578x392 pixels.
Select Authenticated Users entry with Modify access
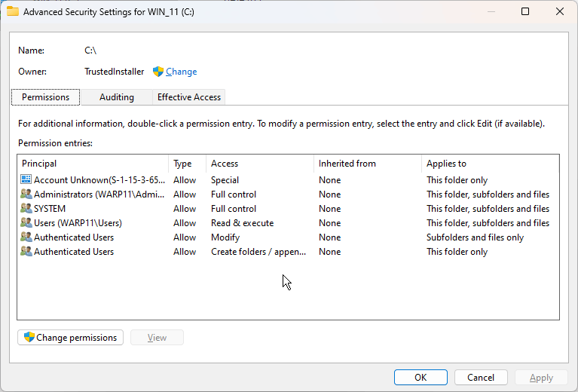pyautogui.click(x=288, y=237)
